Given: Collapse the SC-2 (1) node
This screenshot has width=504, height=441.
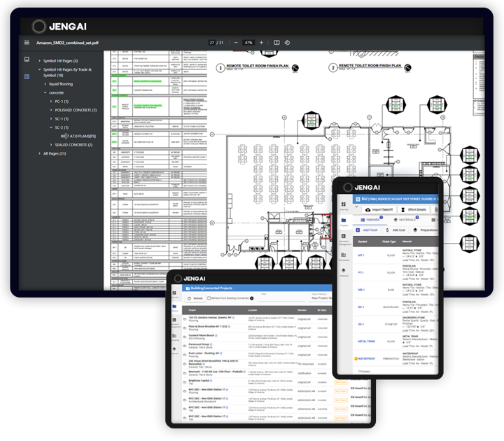Looking at the screenshot, I should point(51,127).
